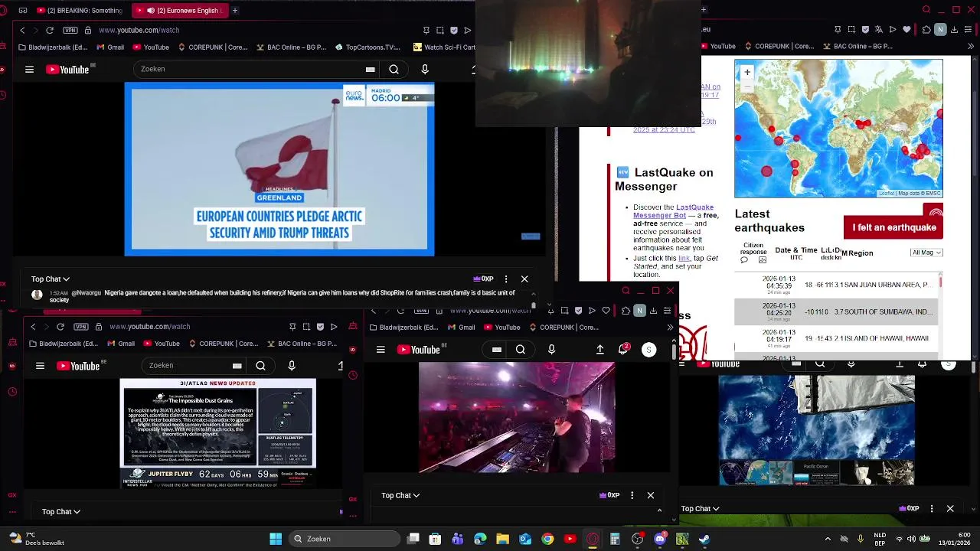This screenshot has width=980, height=551.
Task: Zoom in on the earthquake map
Action: click(747, 72)
